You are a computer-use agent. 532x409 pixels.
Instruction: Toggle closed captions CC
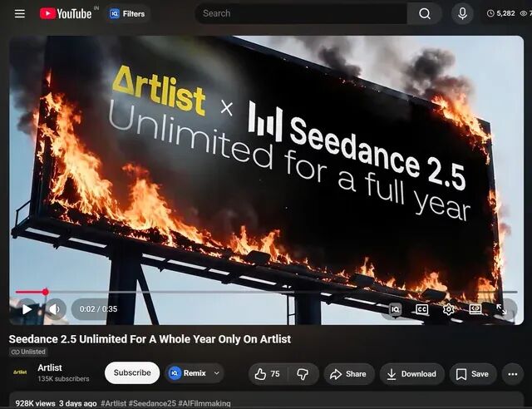pos(421,309)
